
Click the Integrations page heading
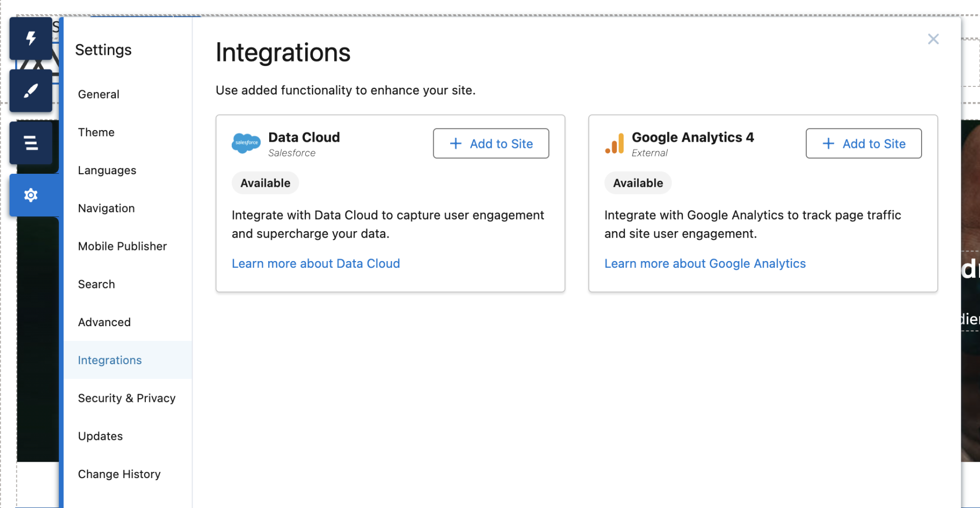[x=283, y=52]
